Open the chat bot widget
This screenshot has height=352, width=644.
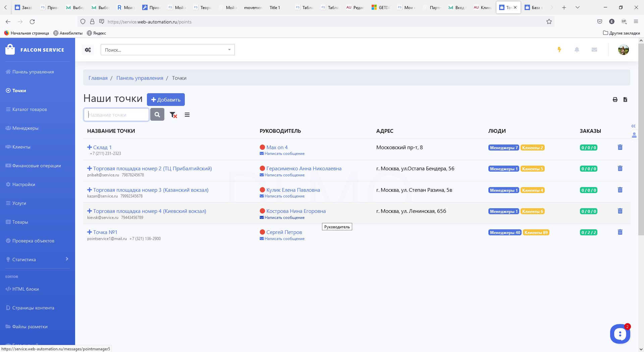pyautogui.click(x=620, y=334)
